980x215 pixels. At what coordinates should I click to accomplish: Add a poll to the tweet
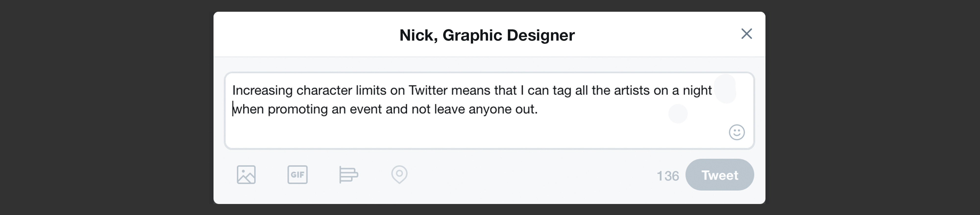pos(348,175)
